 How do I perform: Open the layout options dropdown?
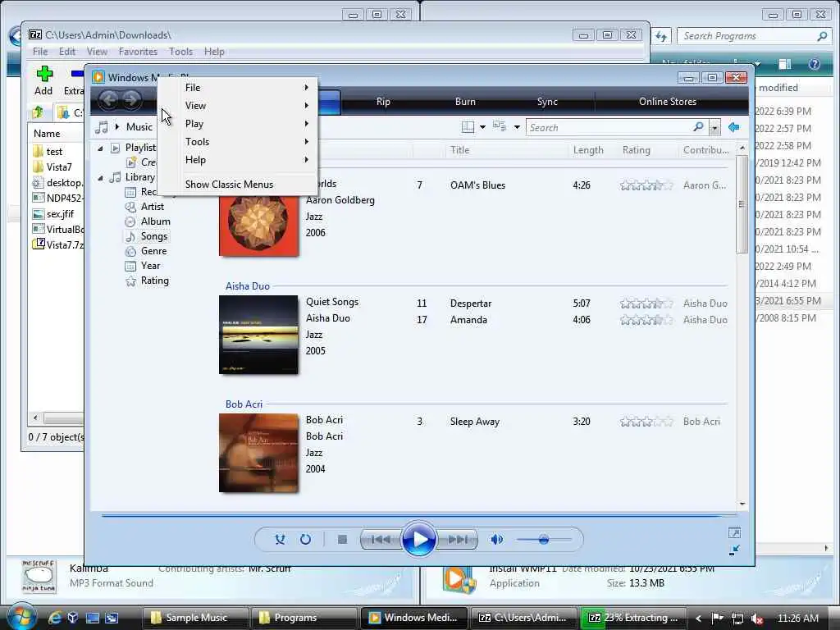[482, 127]
